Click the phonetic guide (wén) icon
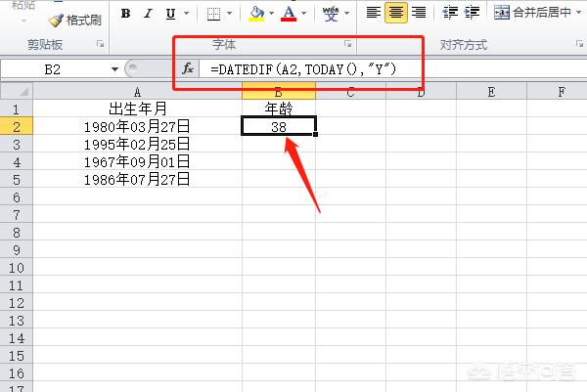The width and height of the screenshot is (587, 392). pos(331,14)
